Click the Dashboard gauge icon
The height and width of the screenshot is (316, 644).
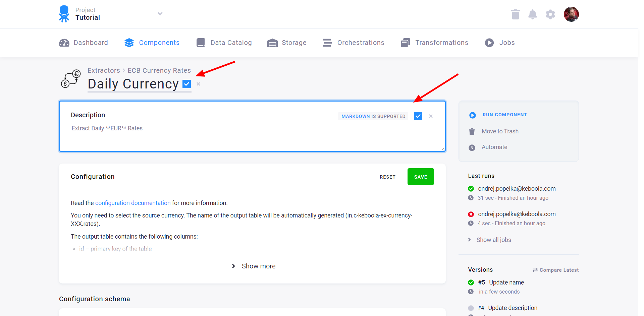pos(64,43)
